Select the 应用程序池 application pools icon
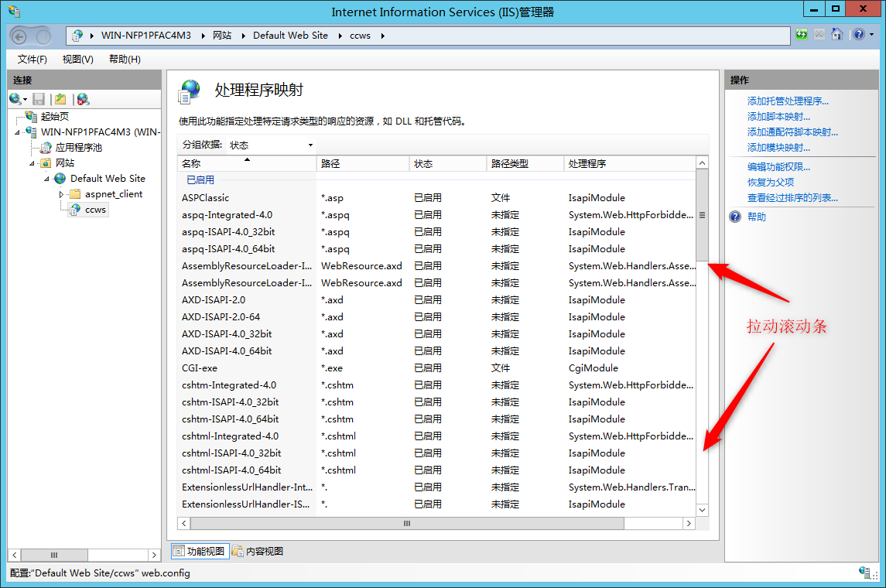 (46, 148)
